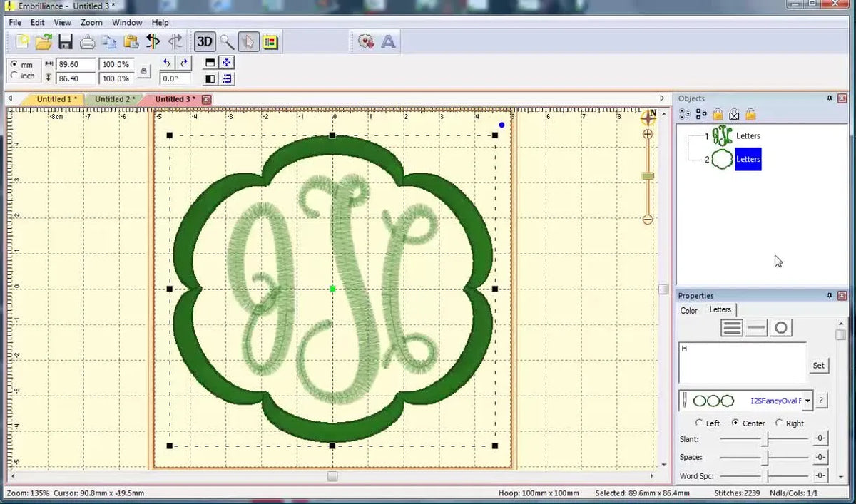Select the inch units radio button
The height and width of the screenshot is (504, 856).
point(14,76)
